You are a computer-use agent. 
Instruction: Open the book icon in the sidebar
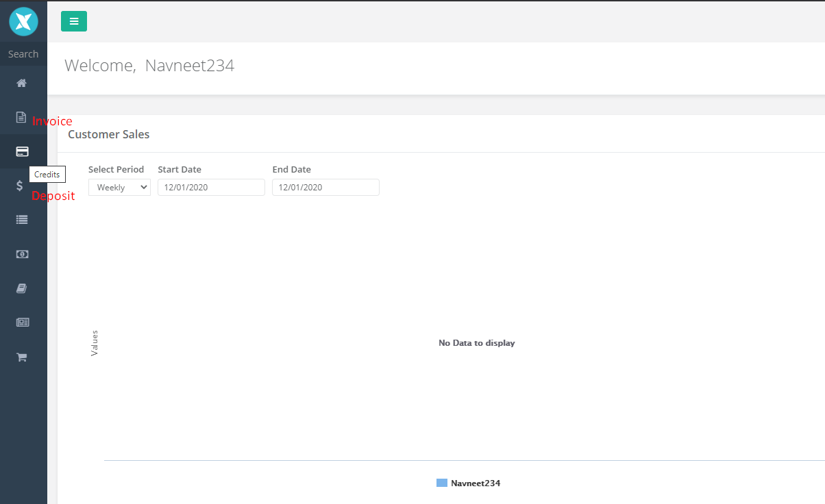pyautogui.click(x=22, y=288)
